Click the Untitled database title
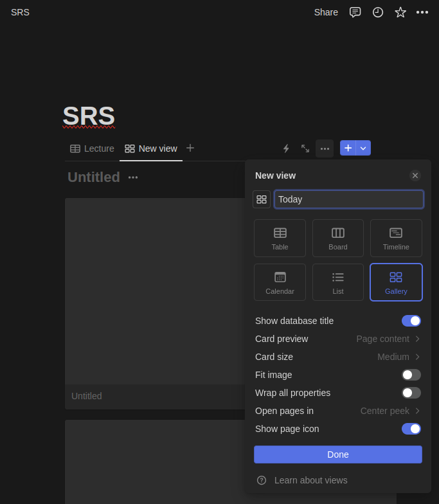The height and width of the screenshot is (504, 439). [x=94, y=177]
